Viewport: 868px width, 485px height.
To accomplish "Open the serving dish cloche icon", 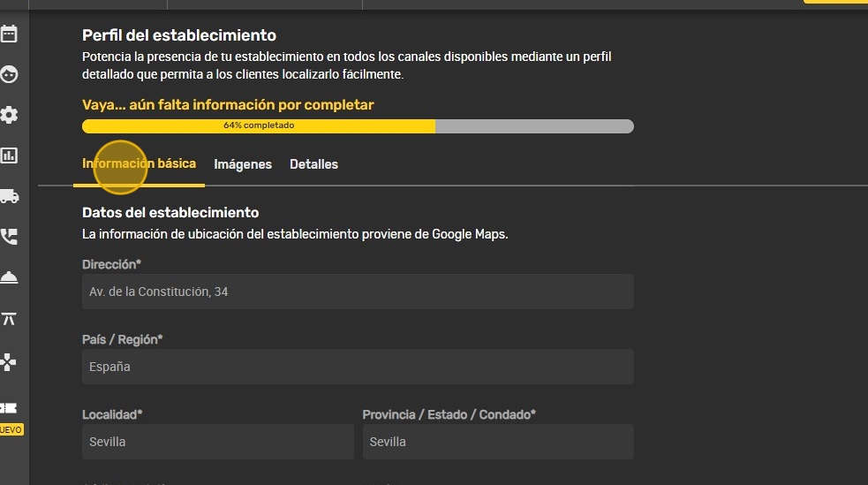I will coord(9,277).
